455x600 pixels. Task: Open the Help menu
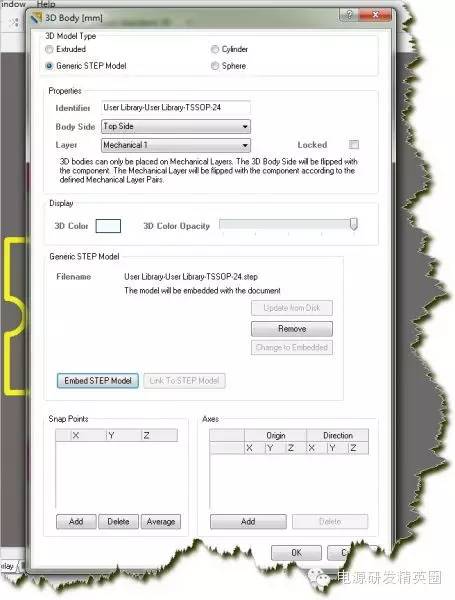pyautogui.click(x=46, y=4)
